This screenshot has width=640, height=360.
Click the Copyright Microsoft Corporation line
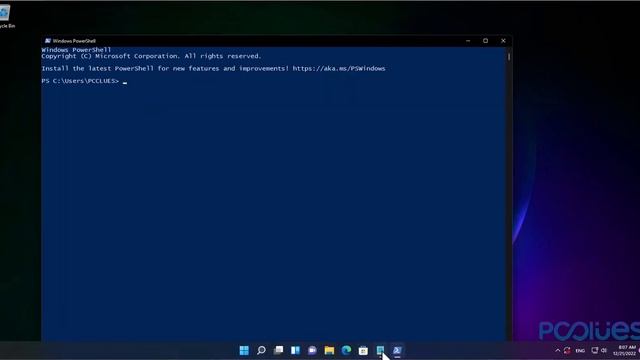coord(151,56)
